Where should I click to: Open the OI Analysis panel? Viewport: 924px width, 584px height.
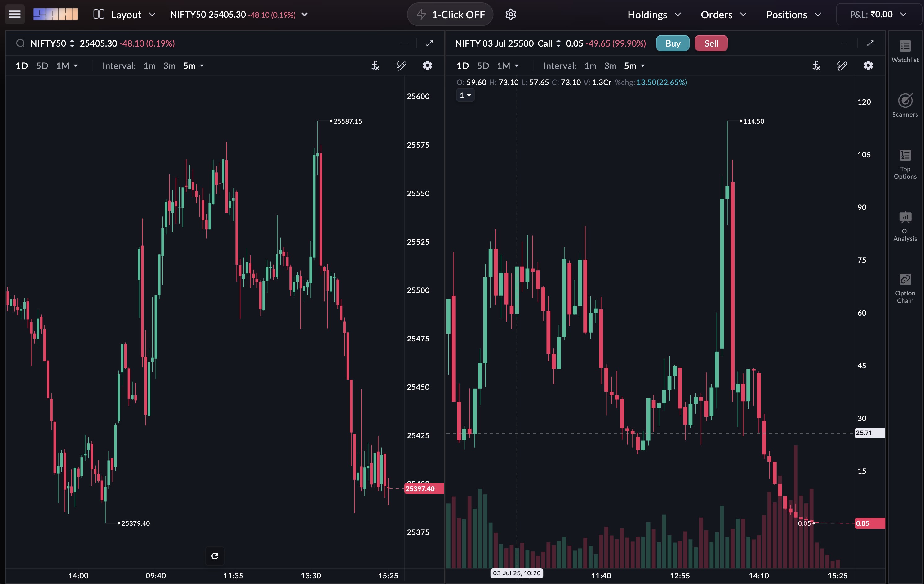[x=905, y=227]
